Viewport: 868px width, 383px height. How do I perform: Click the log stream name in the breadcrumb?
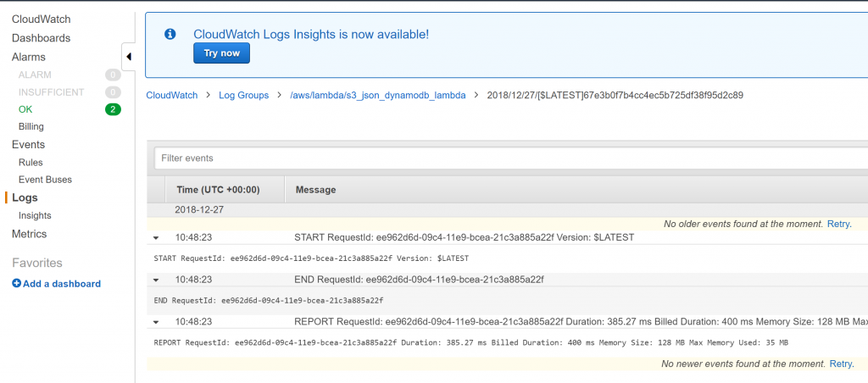pos(615,95)
